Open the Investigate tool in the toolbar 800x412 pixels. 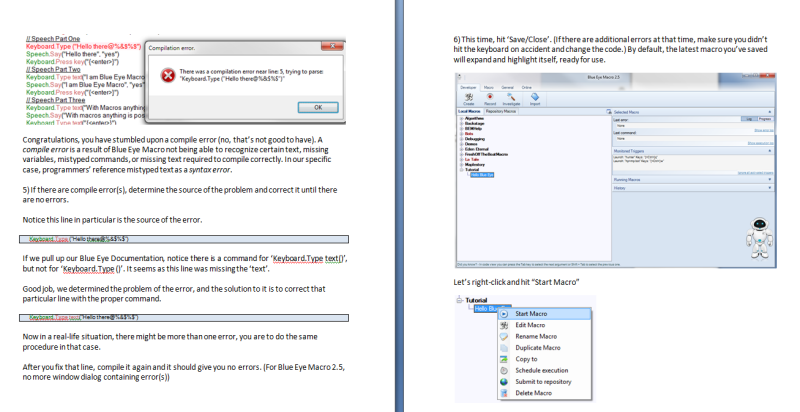click(x=511, y=97)
